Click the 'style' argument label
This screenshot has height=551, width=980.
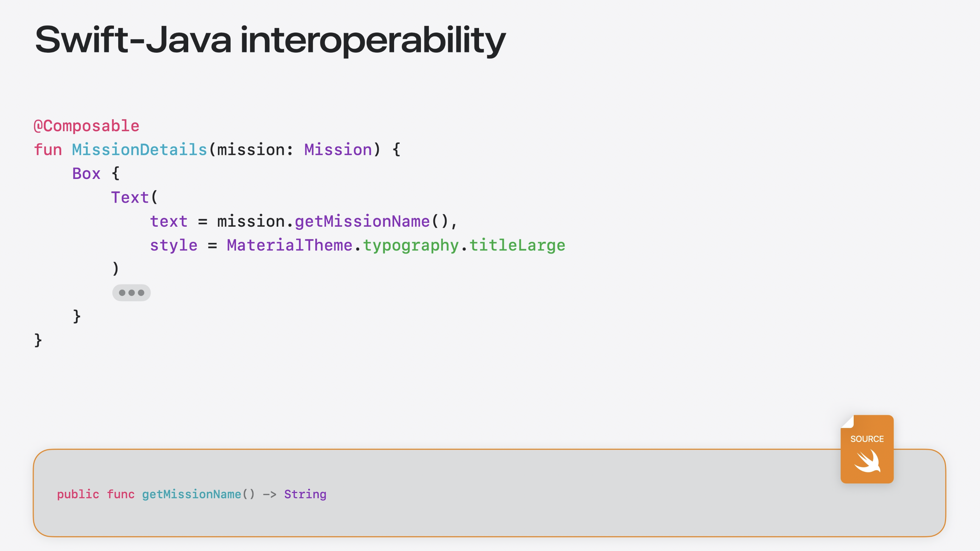[173, 246]
